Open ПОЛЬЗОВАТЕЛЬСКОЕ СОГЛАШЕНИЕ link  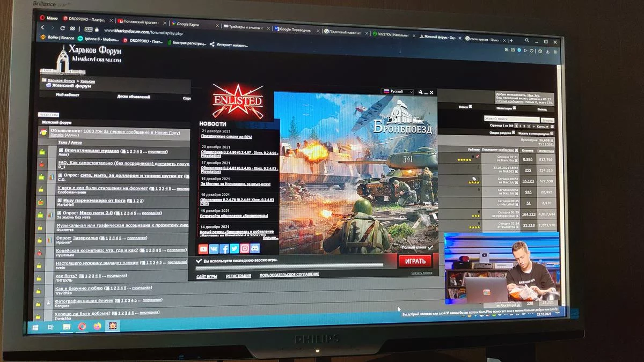pyautogui.click(x=289, y=275)
